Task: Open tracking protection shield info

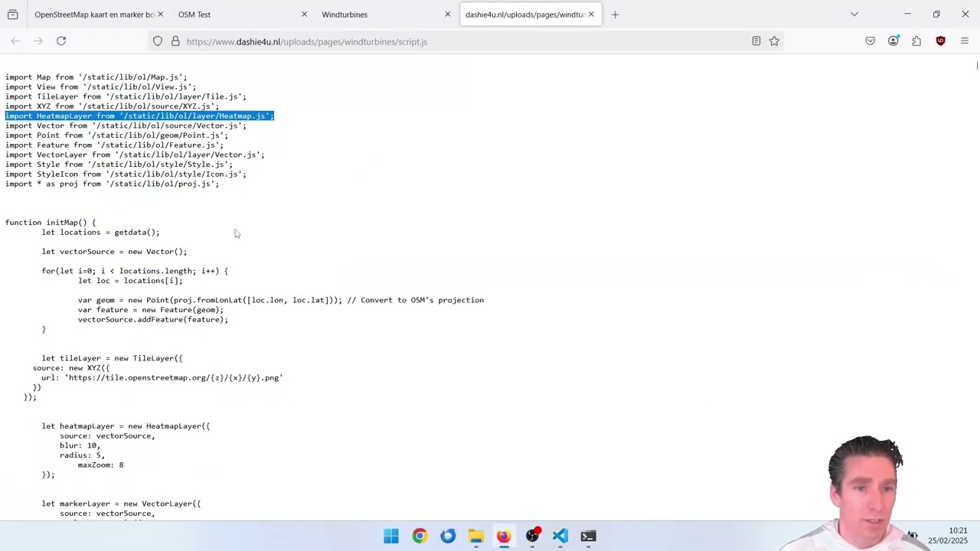Action: click(158, 41)
